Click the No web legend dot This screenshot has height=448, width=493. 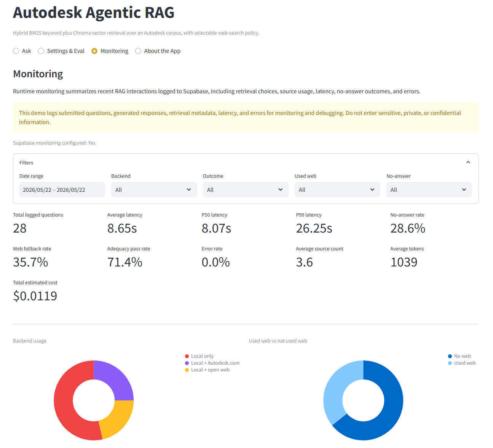pos(450,356)
